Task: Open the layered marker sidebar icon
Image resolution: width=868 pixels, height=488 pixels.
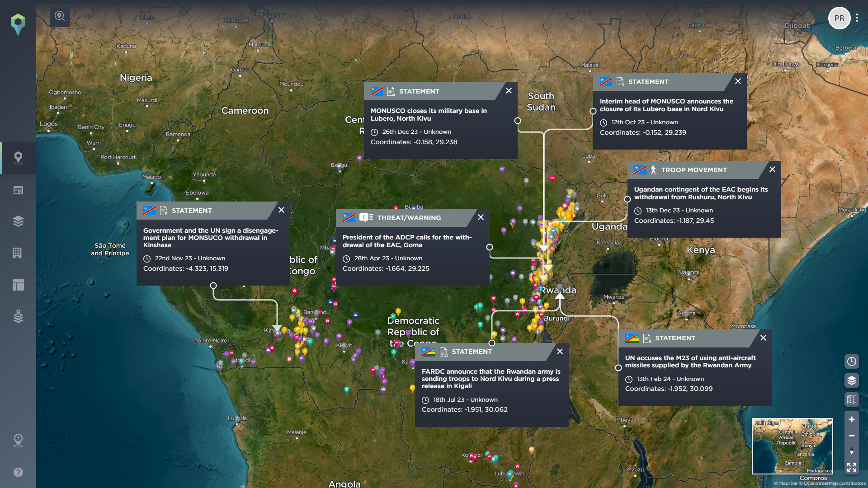Action: coord(18,316)
